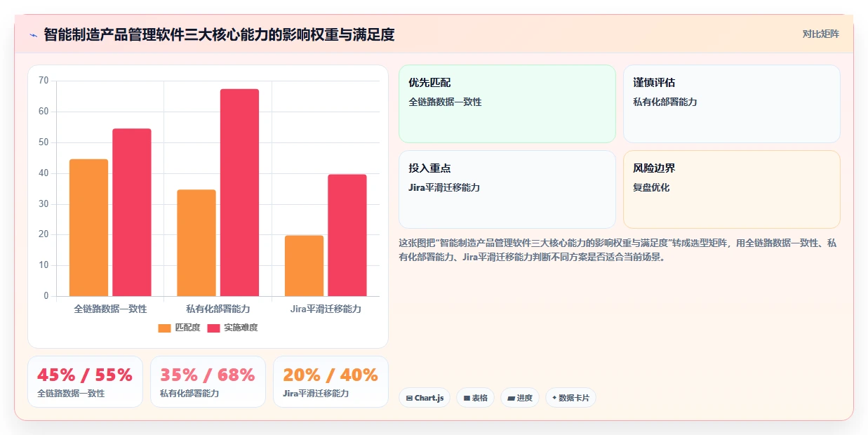Click the red bar for 私有化部署能力
Viewport: 868px width, 435px height.
pos(240,193)
